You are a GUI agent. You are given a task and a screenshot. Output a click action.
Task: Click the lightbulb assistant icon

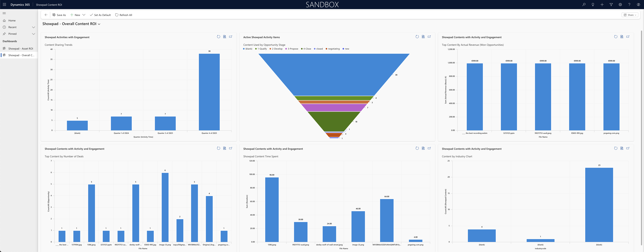click(593, 5)
